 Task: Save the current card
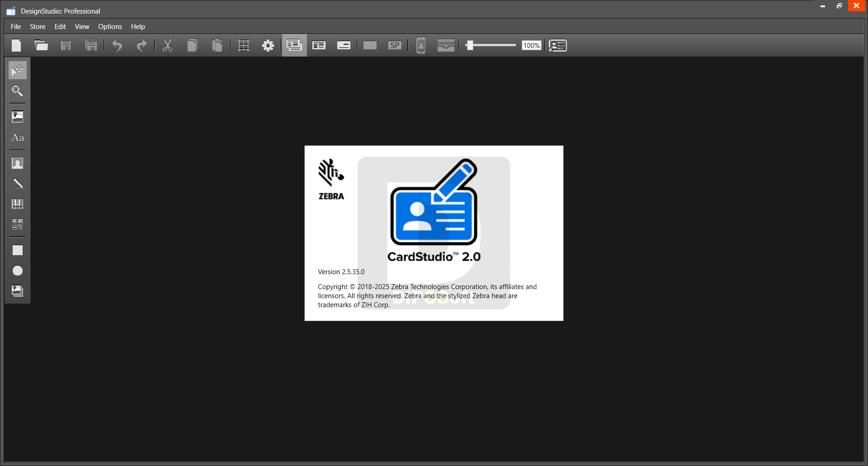(66, 45)
